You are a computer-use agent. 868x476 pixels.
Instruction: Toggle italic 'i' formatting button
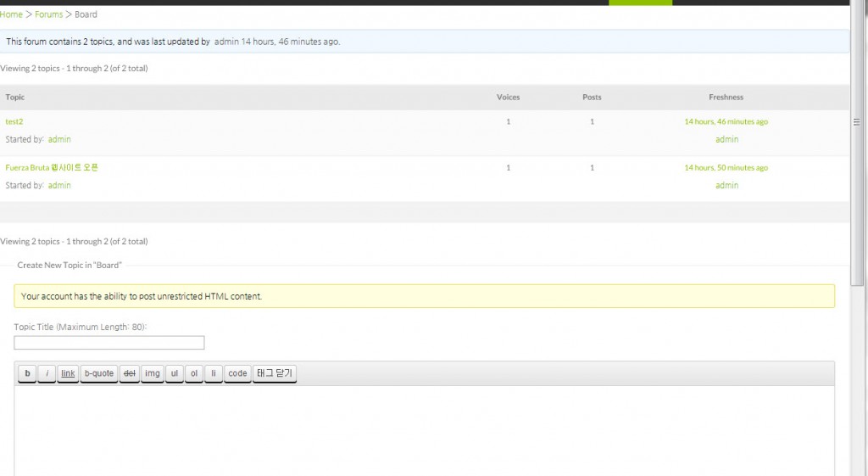tap(47, 373)
